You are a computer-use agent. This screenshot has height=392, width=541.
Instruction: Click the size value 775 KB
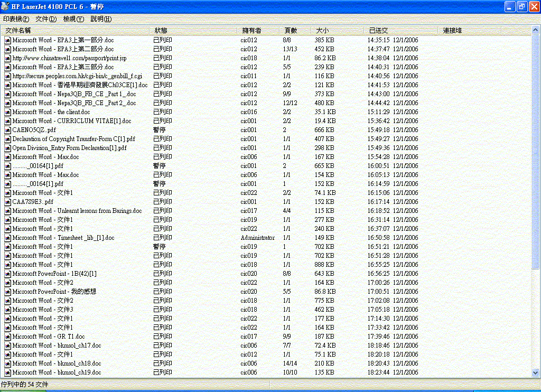coord(324,301)
